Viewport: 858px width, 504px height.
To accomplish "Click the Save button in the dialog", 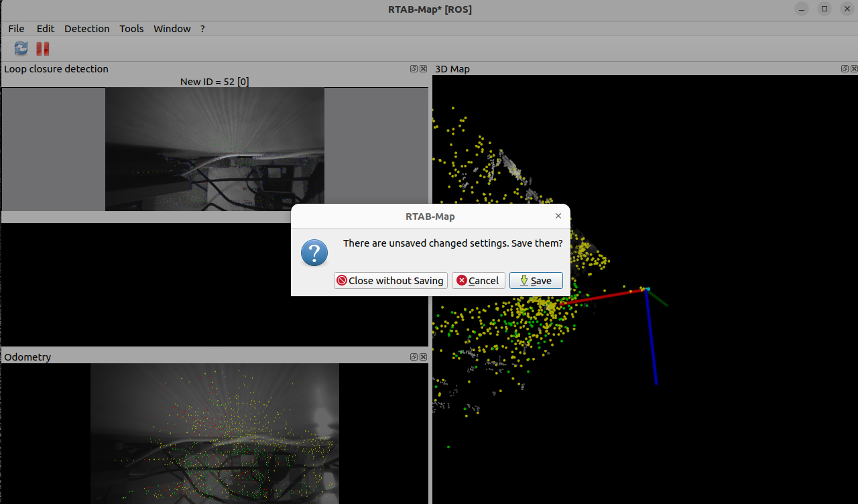I will click(x=536, y=281).
